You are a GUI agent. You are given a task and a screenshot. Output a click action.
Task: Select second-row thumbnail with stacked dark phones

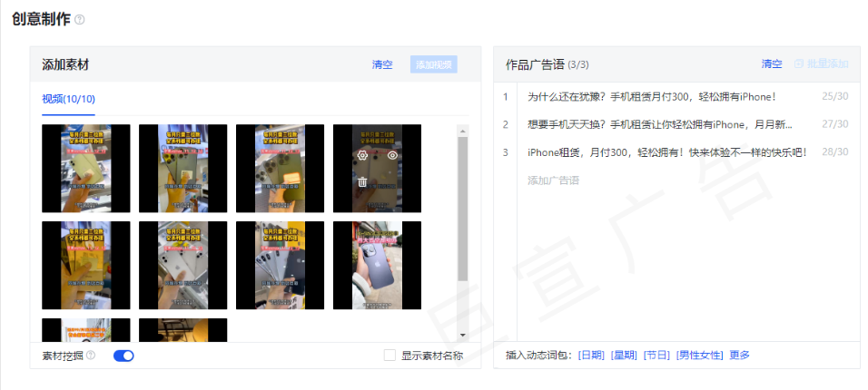point(281,266)
